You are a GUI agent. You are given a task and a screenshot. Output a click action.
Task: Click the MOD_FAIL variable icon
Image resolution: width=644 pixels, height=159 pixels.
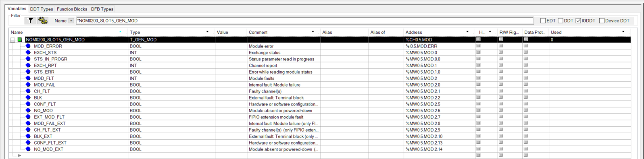click(28, 85)
